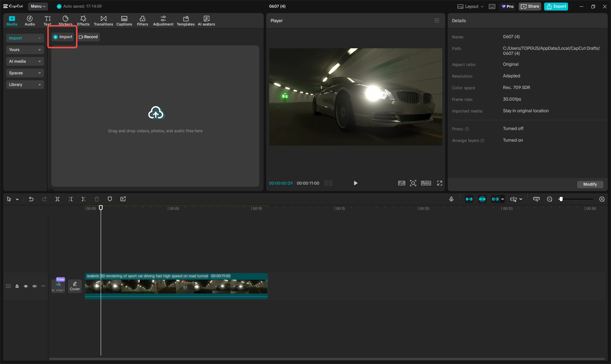The width and height of the screenshot is (611, 364).
Task: Open the Library sidebar dropdown
Action: coord(25,84)
